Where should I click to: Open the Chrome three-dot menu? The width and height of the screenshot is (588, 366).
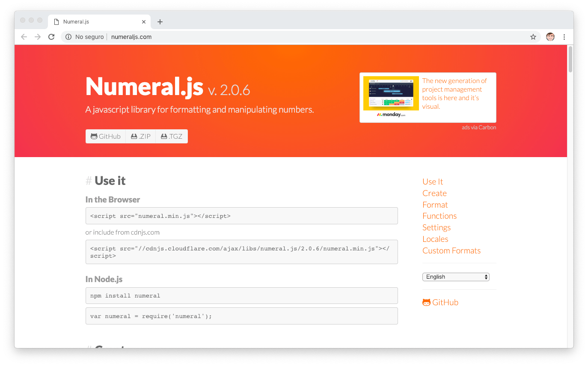tap(564, 37)
